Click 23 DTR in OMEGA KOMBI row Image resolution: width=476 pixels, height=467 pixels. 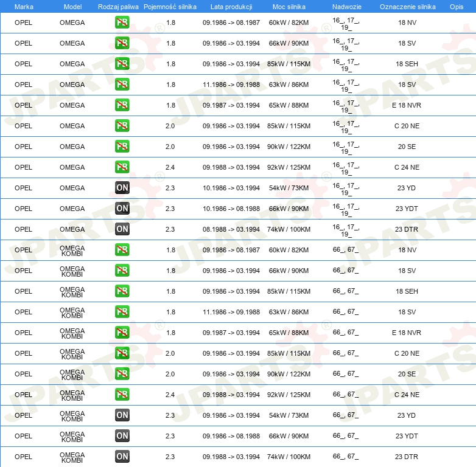coord(407,457)
